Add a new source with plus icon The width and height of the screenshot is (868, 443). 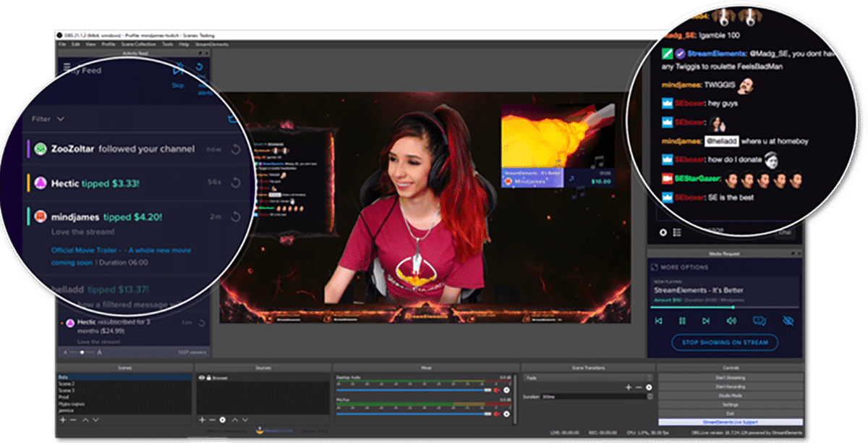pos(202,420)
